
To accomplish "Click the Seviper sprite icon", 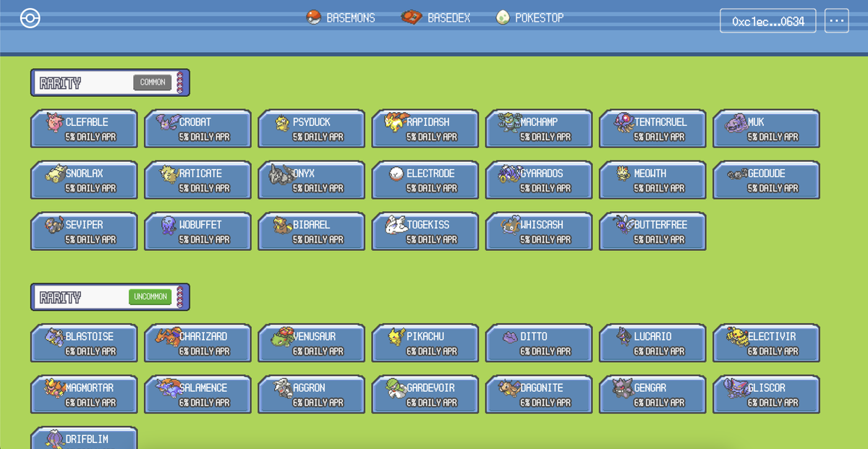I will point(55,226).
